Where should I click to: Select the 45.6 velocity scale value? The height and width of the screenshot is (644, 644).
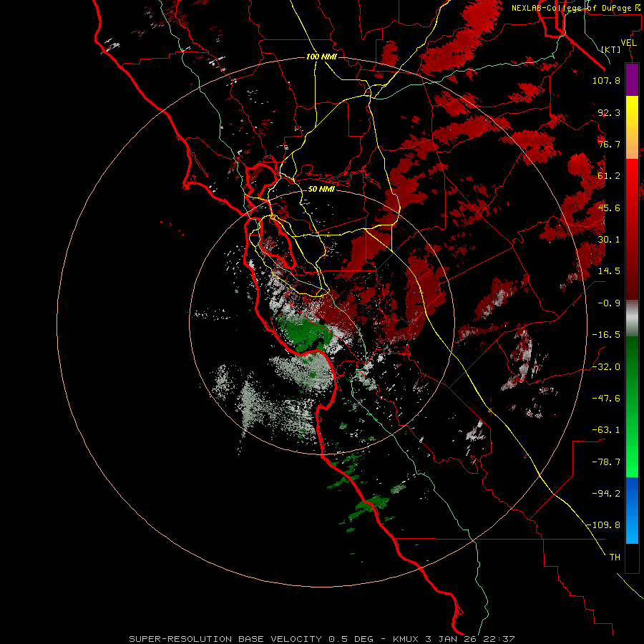point(609,208)
